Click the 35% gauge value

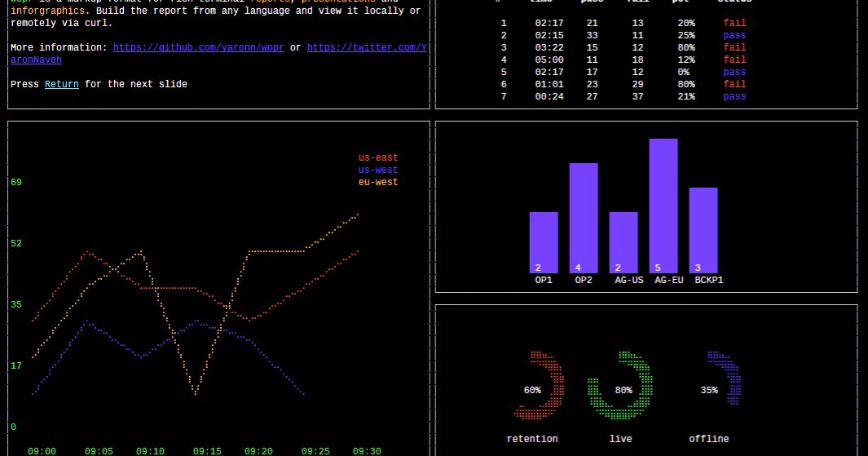click(709, 390)
